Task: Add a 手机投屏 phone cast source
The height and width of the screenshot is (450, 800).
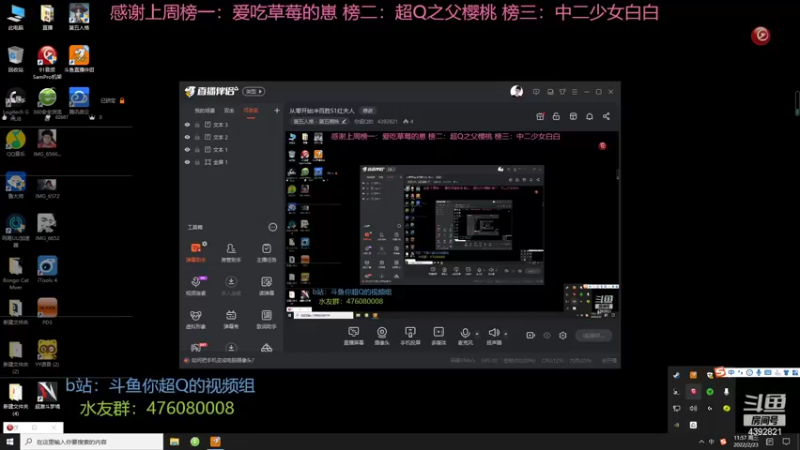Action: coord(410,336)
